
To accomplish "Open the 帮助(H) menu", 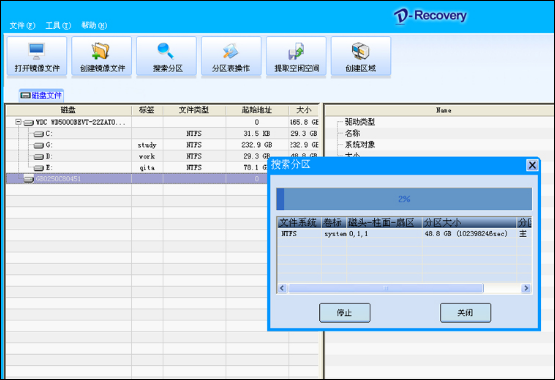I will pos(94,25).
